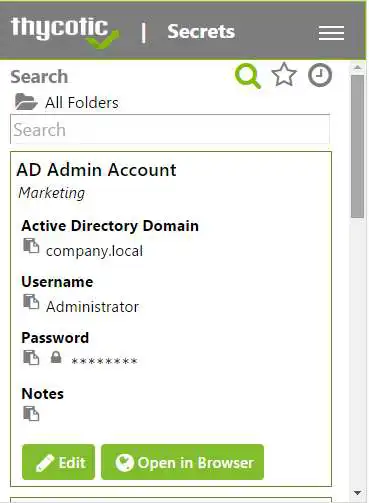Toggle password visibility with lock icon

(56, 357)
